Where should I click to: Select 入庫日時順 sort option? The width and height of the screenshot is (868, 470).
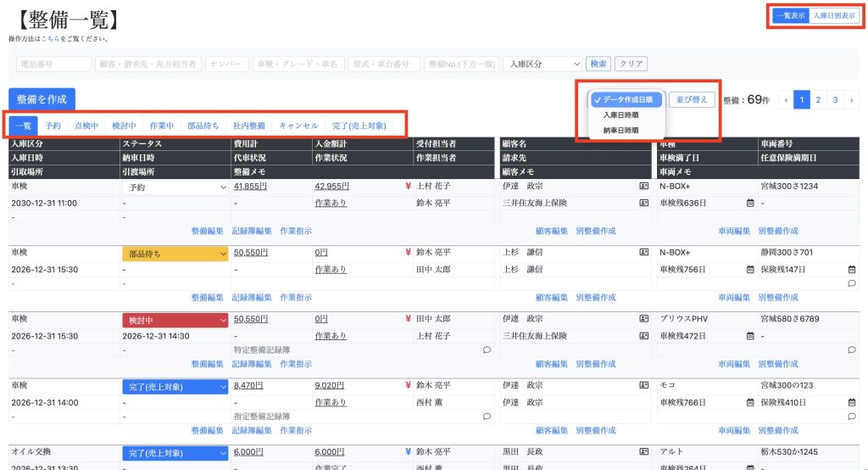(x=621, y=115)
